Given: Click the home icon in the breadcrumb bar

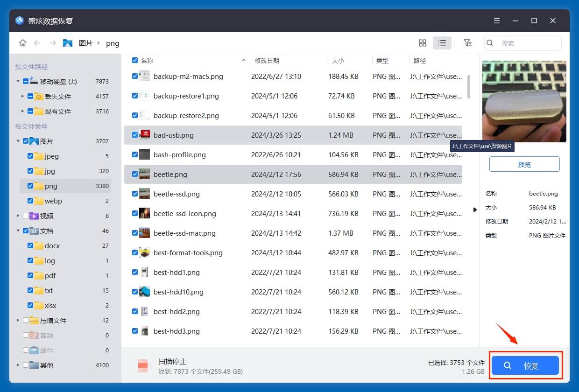Looking at the screenshot, I should 22,42.
